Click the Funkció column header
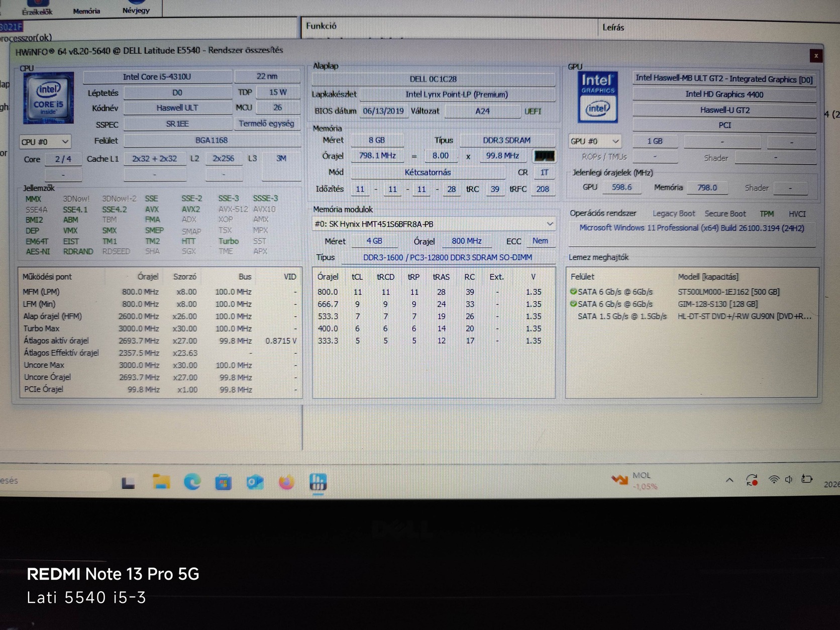 [x=322, y=26]
